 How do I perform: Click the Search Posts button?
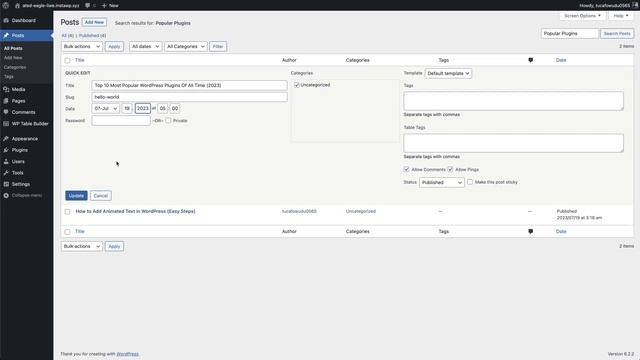click(x=617, y=33)
